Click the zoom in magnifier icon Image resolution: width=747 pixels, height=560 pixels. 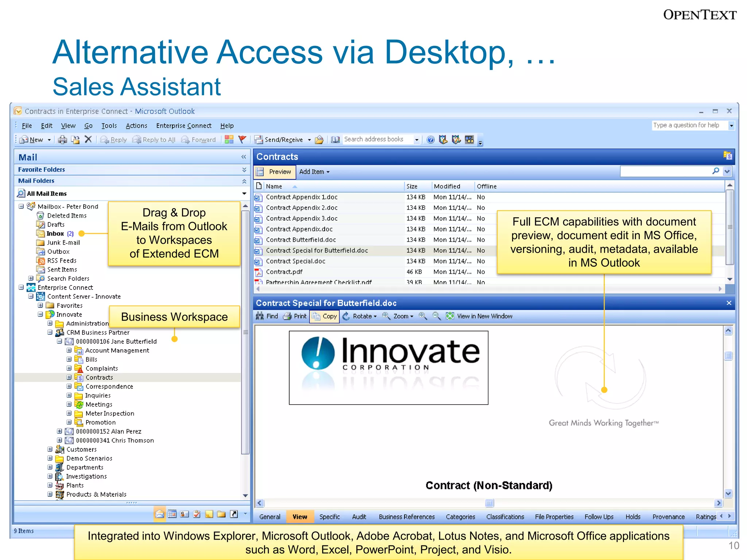pyautogui.click(x=423, y=316)
